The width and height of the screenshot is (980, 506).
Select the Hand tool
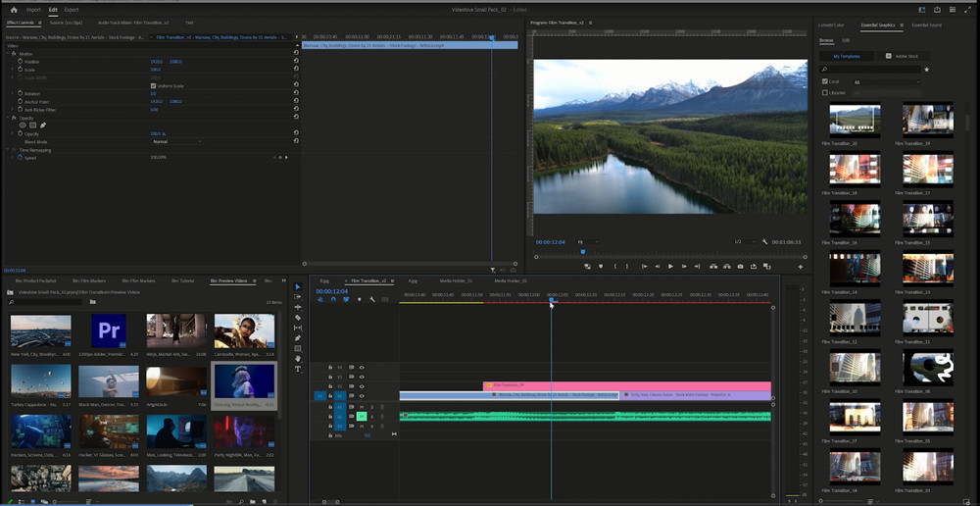click(298, 358)
